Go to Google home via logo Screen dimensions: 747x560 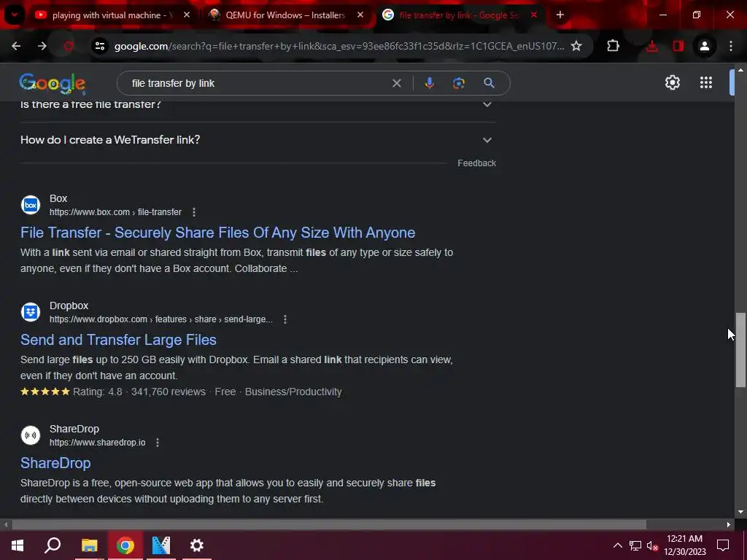click(x=53, y=84)
